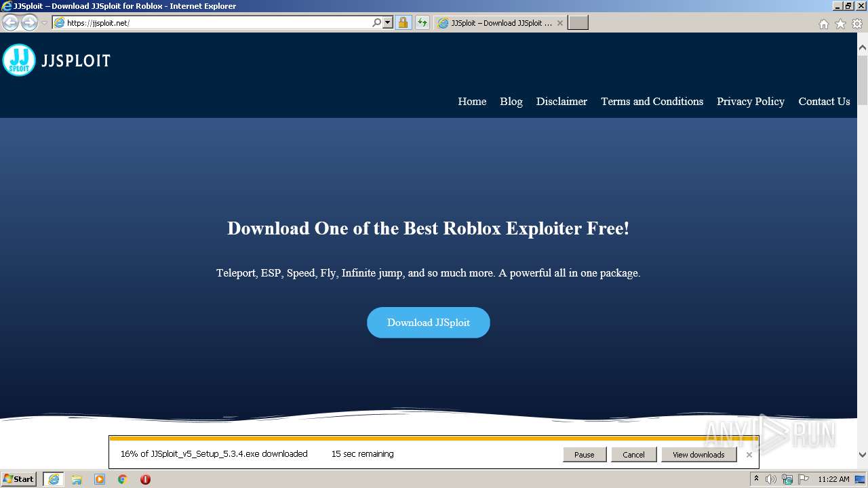
Task: Open Terms and Conditions page
Action: point(652,101)
